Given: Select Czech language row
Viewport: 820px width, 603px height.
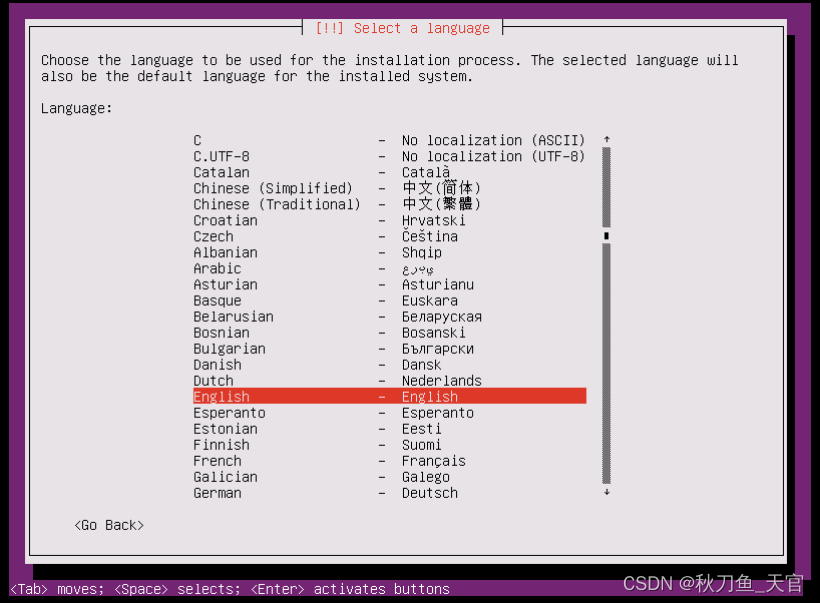Looking at the screenshot, I should 390,236.
